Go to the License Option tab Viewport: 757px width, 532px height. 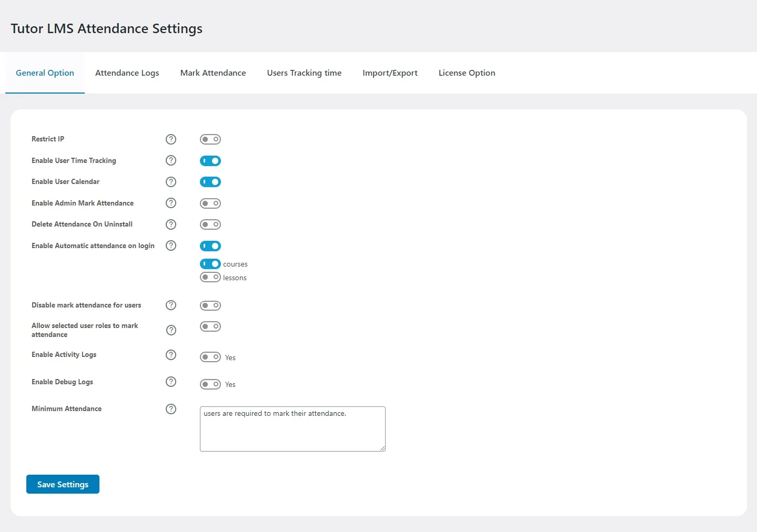click(x=466, y=73)
